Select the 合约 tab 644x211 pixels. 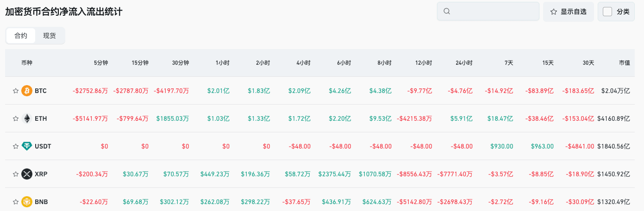(21, 36)
